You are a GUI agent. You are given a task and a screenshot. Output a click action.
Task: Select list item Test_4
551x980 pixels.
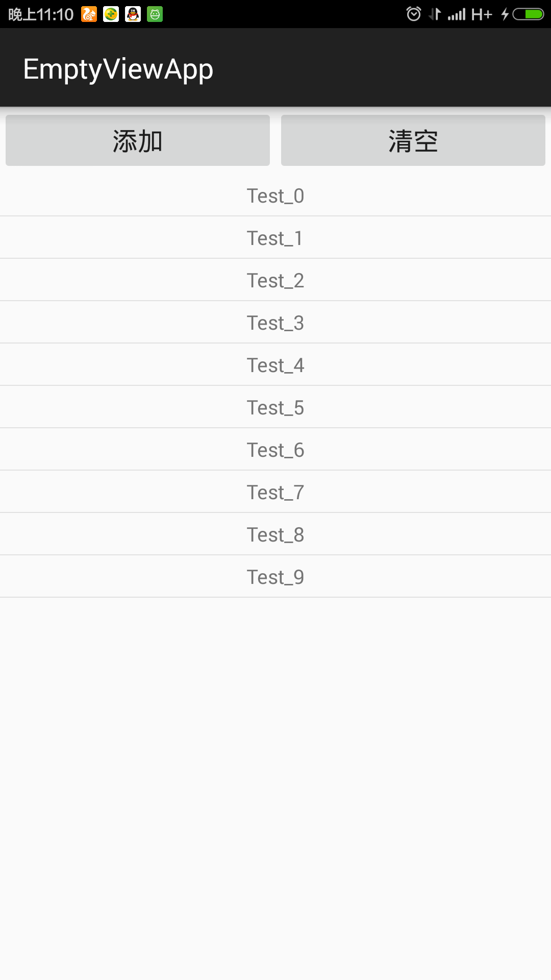(x=275, y=365)
